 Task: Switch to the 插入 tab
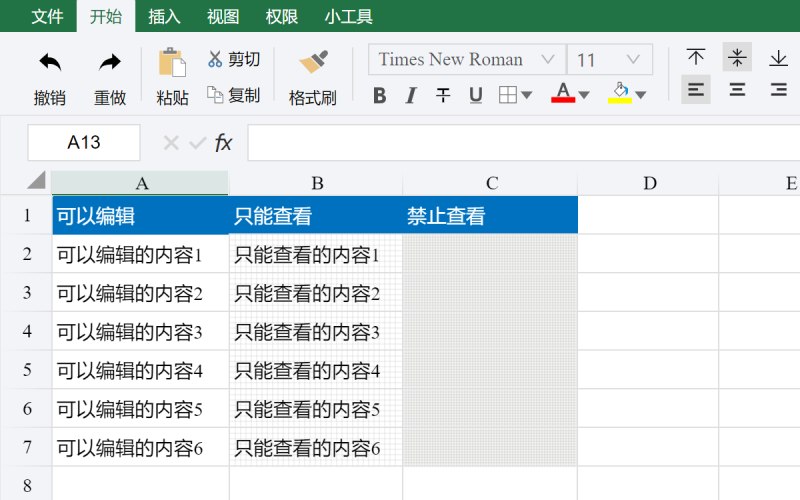click(164, 16)
